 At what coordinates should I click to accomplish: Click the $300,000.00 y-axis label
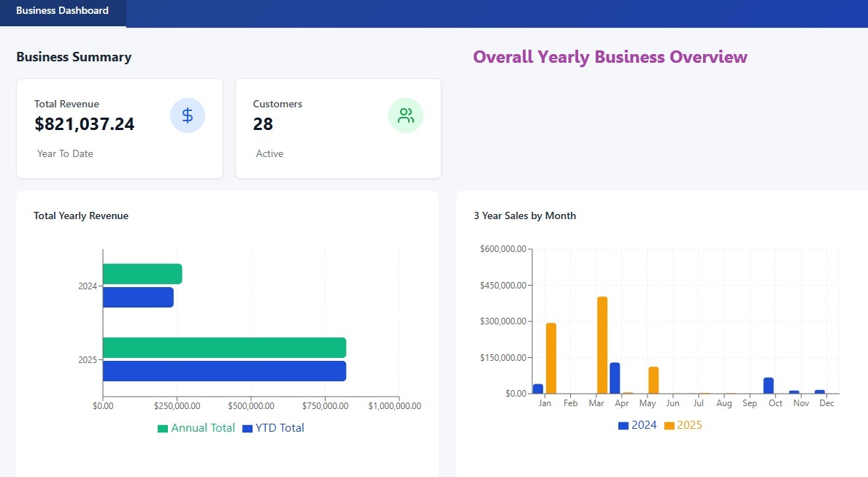point(503,321)
